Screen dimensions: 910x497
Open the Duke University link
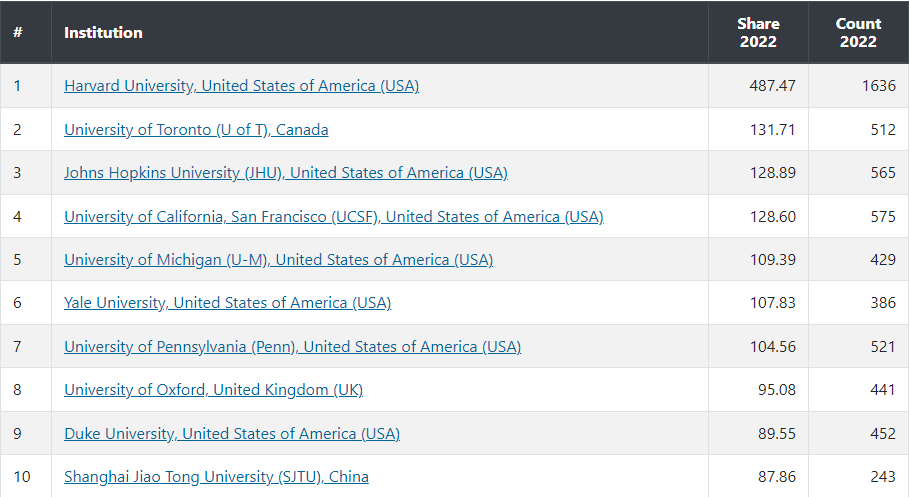click(x=231, y=434)
